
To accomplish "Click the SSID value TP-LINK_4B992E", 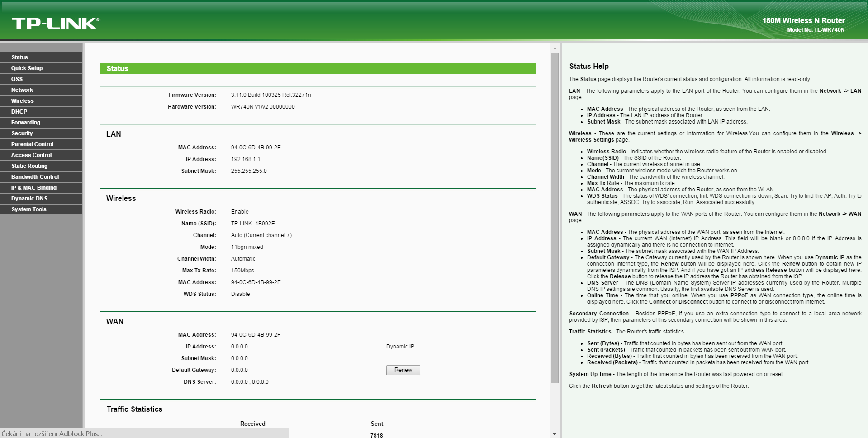I will pos(253,224).
